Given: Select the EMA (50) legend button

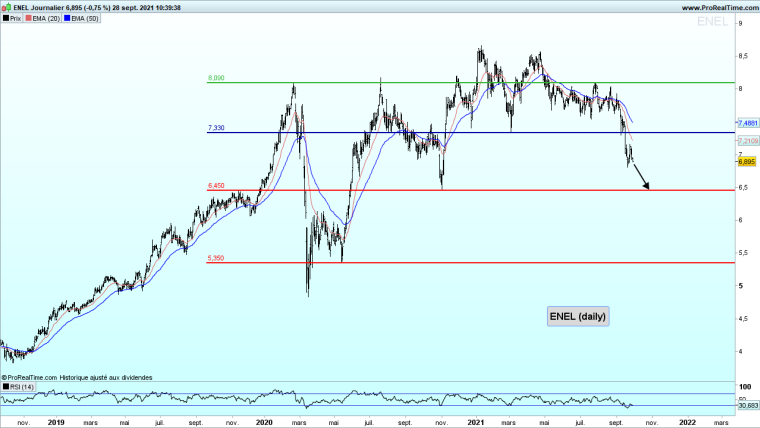Looking at the screenshot, I should coord(81,18).
